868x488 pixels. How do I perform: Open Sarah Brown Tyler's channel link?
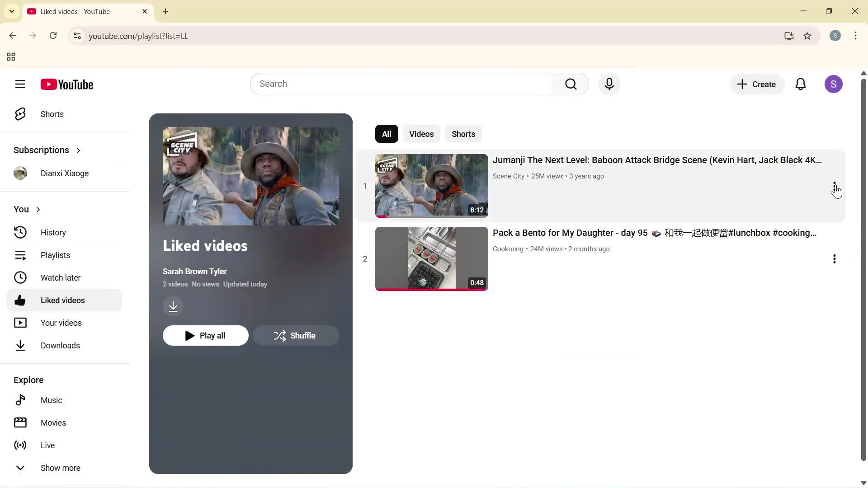click(195, 271)
